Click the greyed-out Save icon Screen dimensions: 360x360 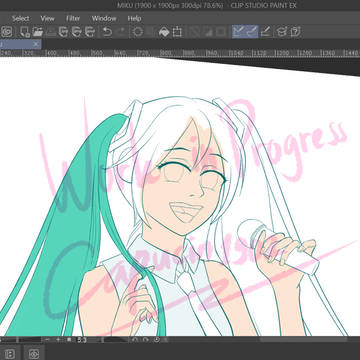51,32
